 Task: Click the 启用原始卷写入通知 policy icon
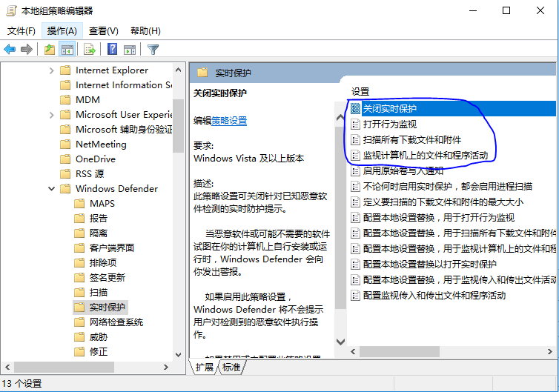click(355, 171)
